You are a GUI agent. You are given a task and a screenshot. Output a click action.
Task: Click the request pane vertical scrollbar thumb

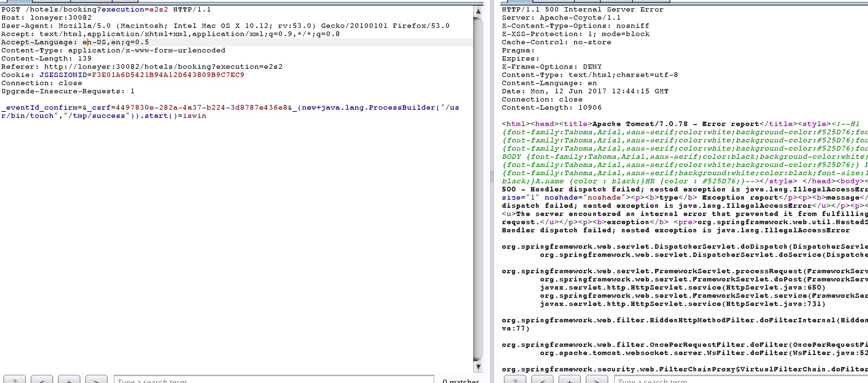click(x=478, y=187)
